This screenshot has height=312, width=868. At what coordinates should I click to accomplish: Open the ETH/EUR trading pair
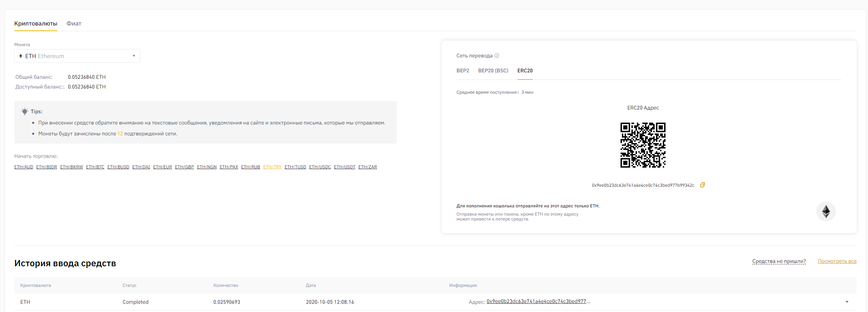[163, 167]
